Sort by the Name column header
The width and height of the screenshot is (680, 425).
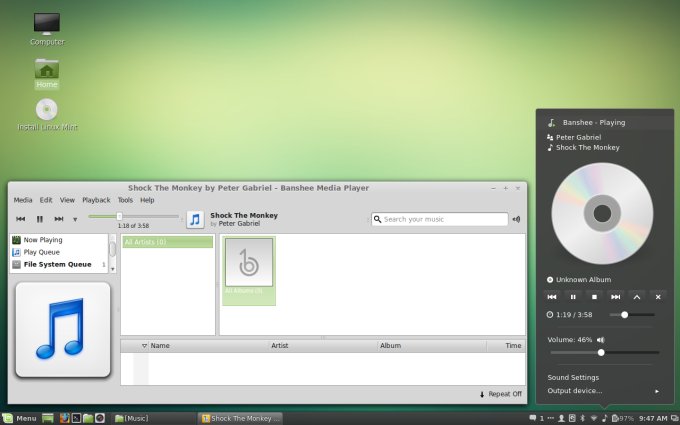coord(209,346)
